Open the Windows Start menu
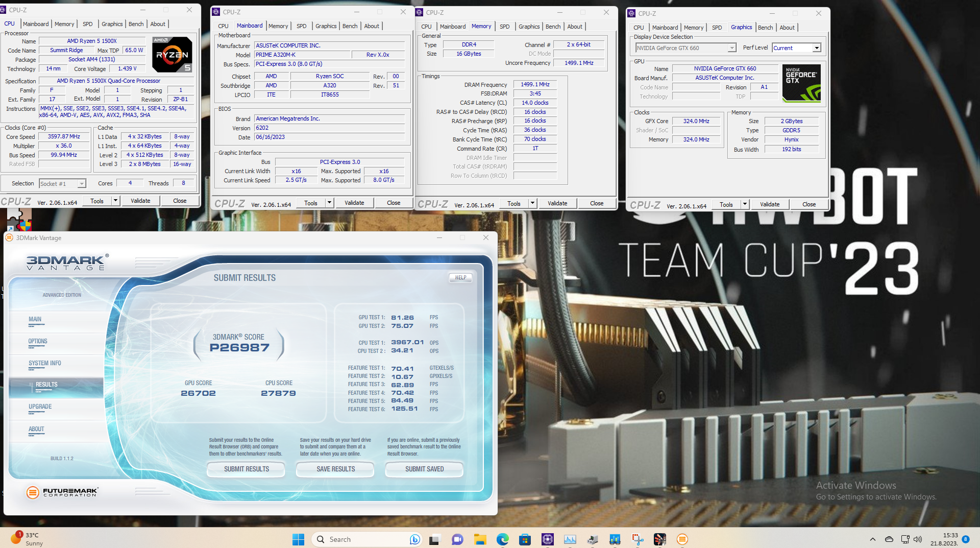 [298, 539]
